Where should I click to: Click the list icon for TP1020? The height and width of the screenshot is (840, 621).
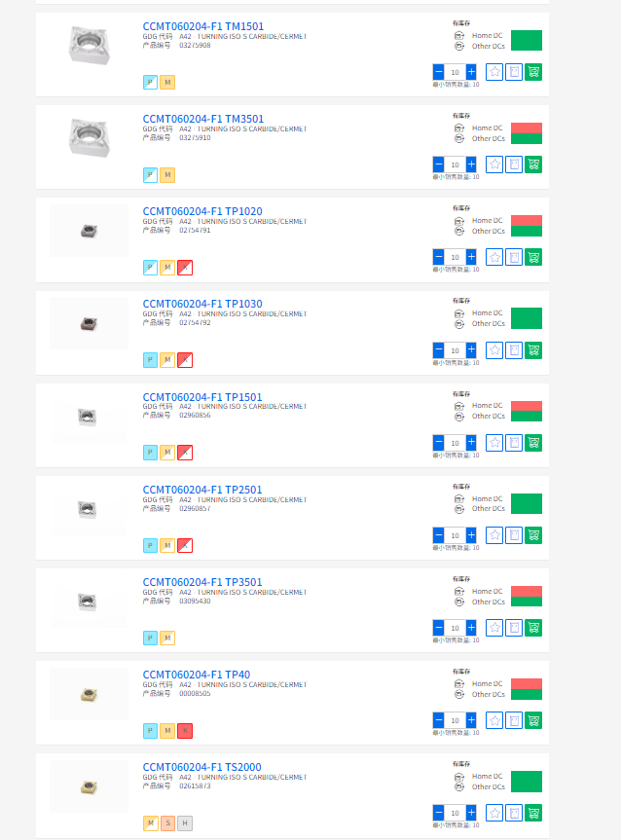514,257
